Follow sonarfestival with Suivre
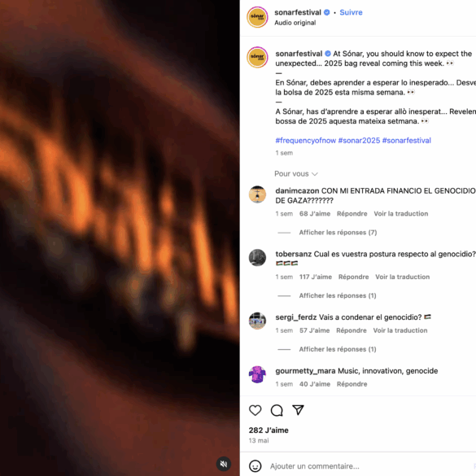This screenshot has width=476, height=476. 351,12
